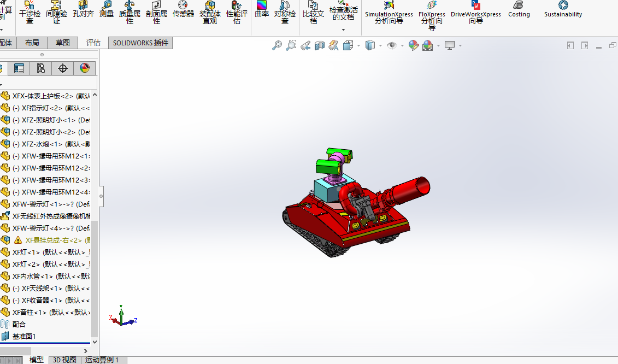The image size is (618, 364).
Task: Run Performance Evaluation (性能评估)
Action: (237, 13)
